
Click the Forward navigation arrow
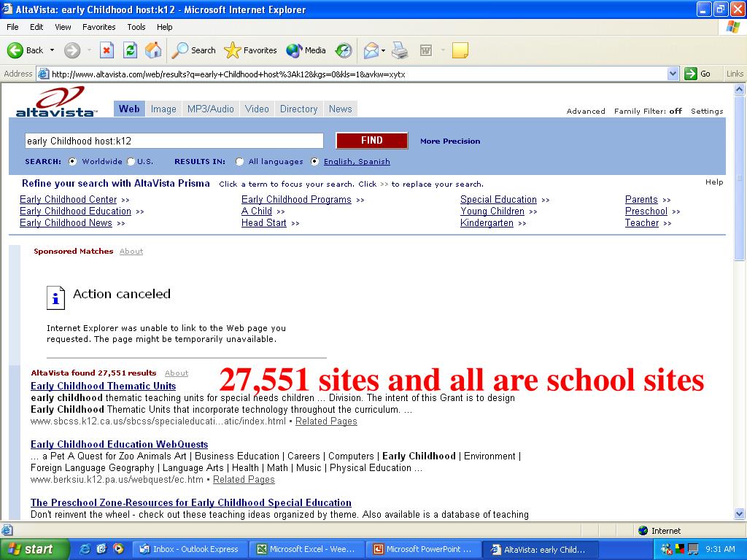point(72,50)
